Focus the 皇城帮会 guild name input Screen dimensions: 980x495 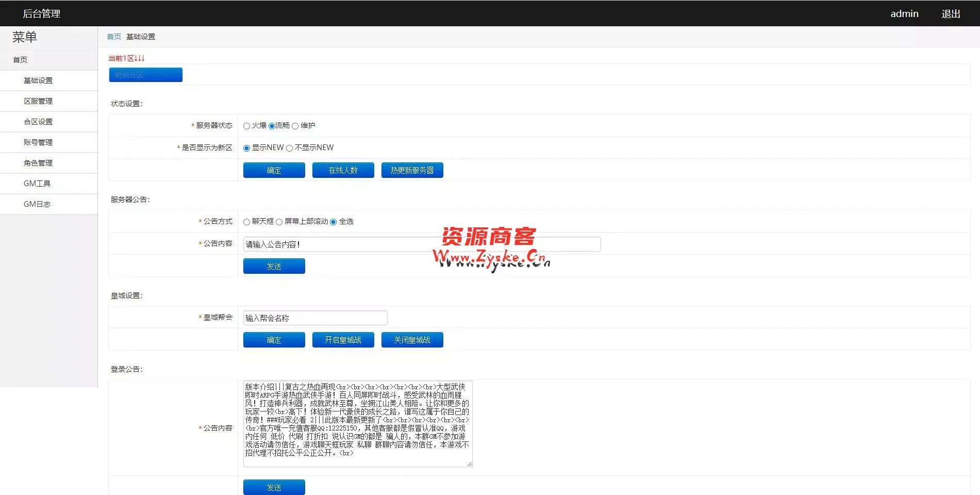coord(315,318)
